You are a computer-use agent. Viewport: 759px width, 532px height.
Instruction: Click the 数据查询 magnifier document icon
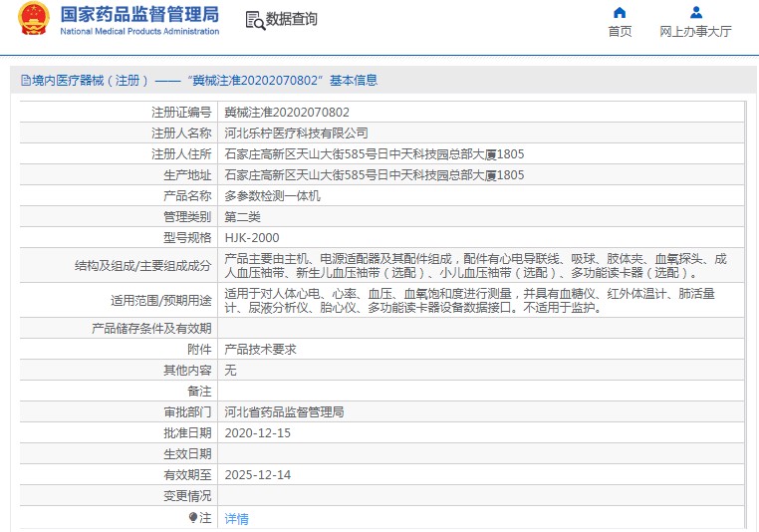pyautogui.click(x=254, y=19)
